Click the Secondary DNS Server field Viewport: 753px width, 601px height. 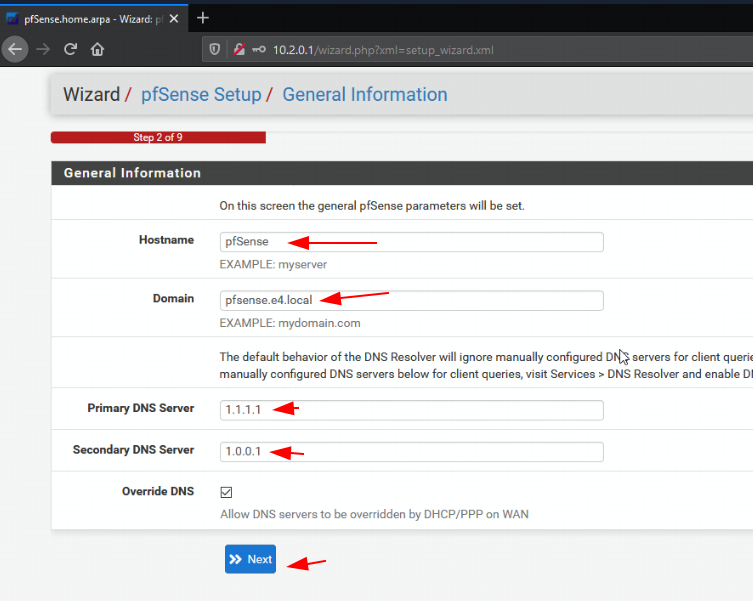pos(412,452)
